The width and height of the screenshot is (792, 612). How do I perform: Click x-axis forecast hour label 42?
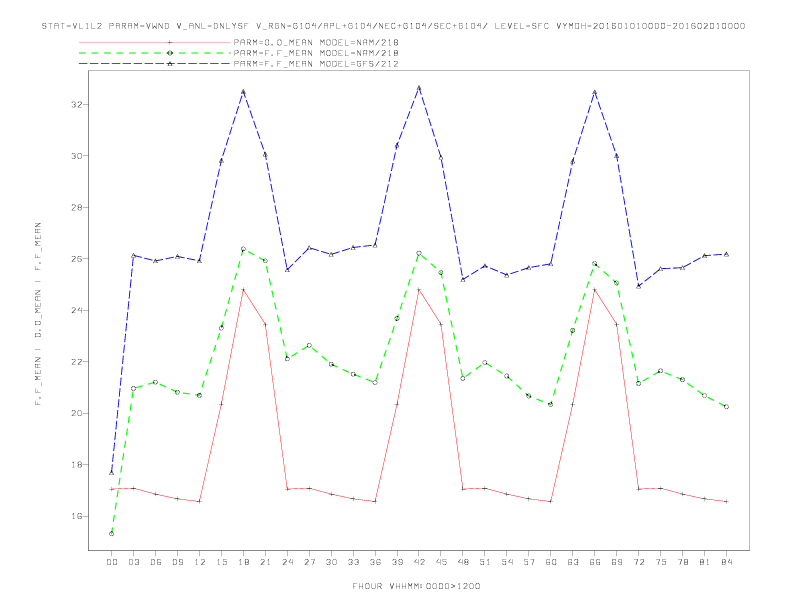tap(419, 562)
